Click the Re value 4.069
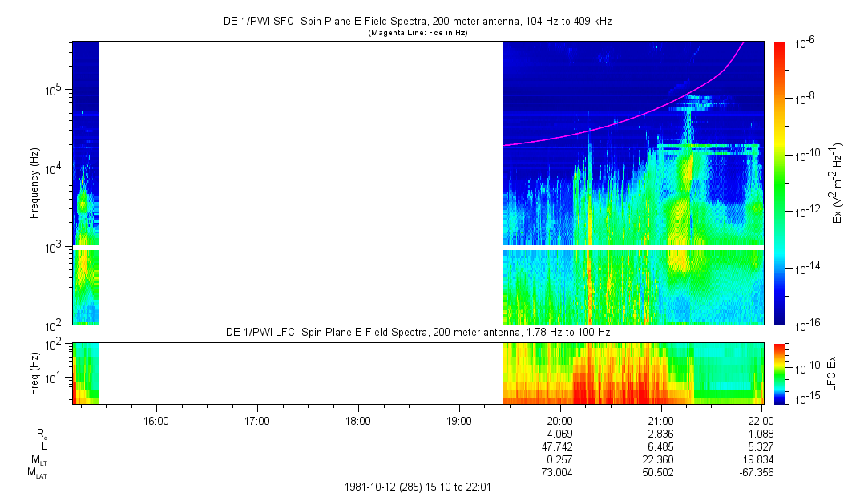This screenshot has width=868, height=497. pos(559,433)
